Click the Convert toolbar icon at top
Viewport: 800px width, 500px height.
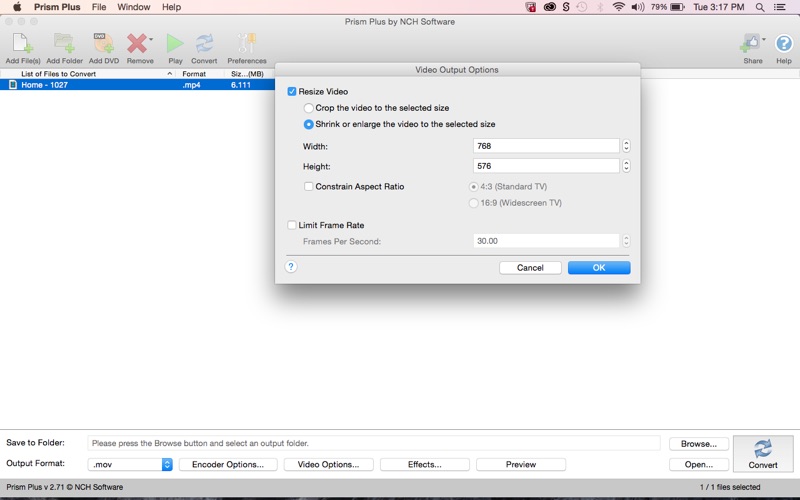204,44
